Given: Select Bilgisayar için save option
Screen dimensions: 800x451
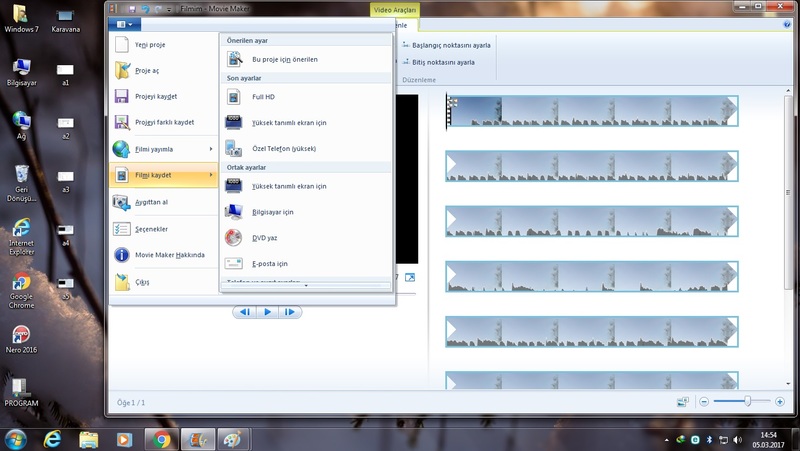Looking at the screenshot, I should (306, 212).
